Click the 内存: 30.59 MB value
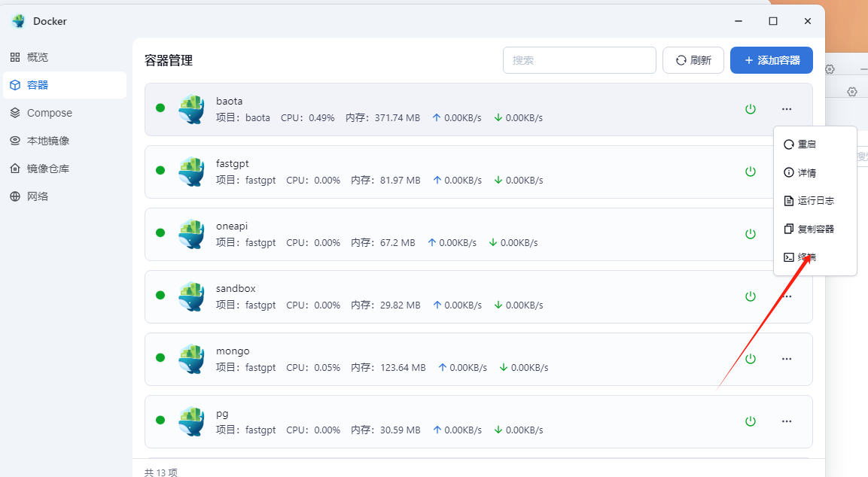Image resolution: width=868 pixels, height=477 pixels. [x=386, y=430]
